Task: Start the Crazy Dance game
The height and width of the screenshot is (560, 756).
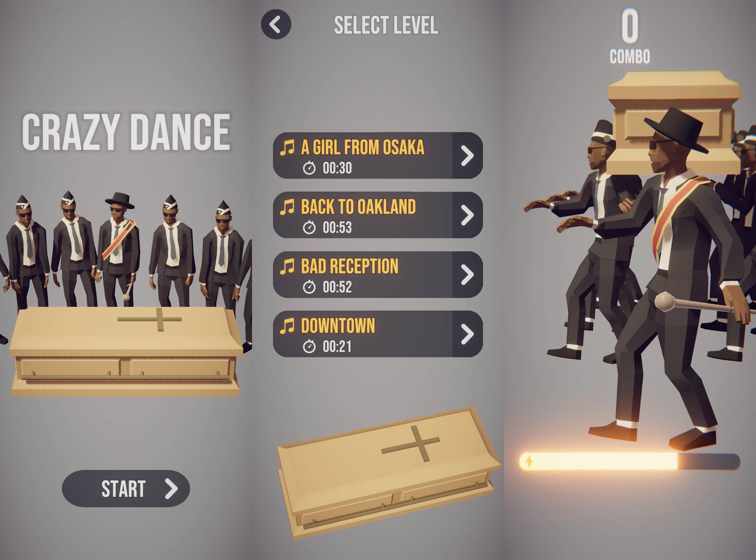Action: point(126,489)
